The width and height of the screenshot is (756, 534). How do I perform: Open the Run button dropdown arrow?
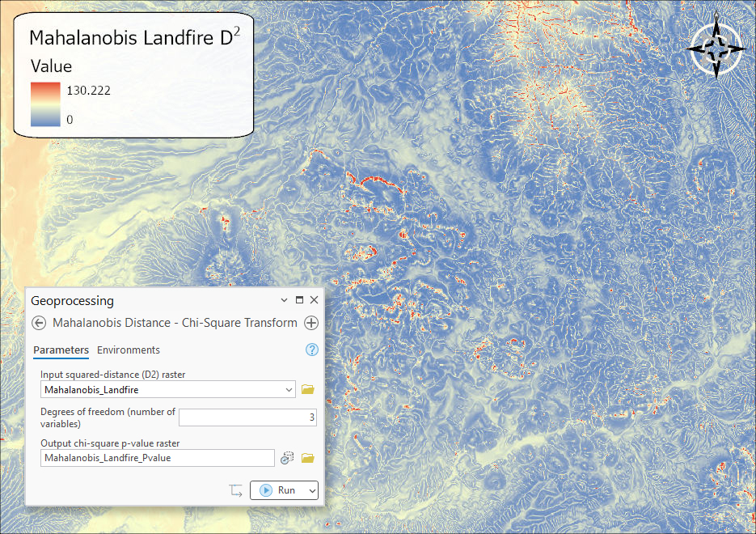312,490
